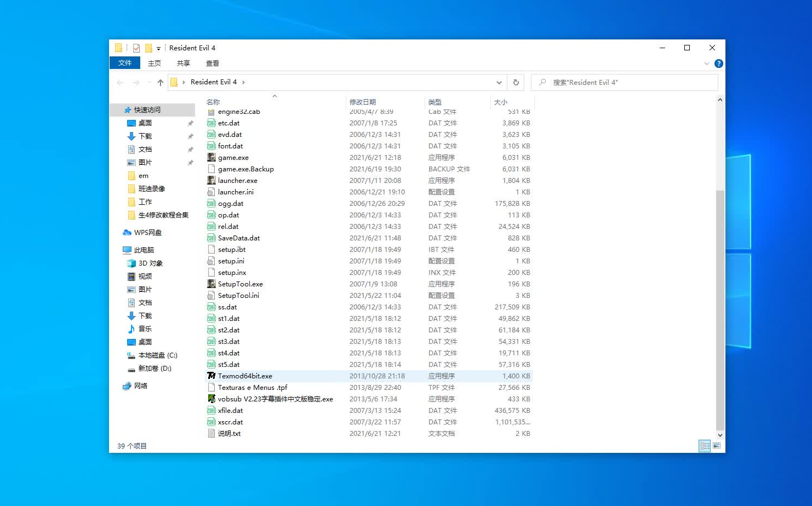The height and width of the screenshot is (506, 812).
Task: Expand the ribbon with the chevron
Action: click(706, 64)
